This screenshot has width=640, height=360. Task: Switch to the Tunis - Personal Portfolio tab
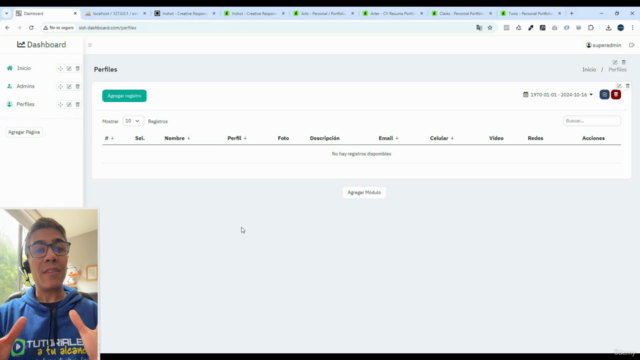530,13
